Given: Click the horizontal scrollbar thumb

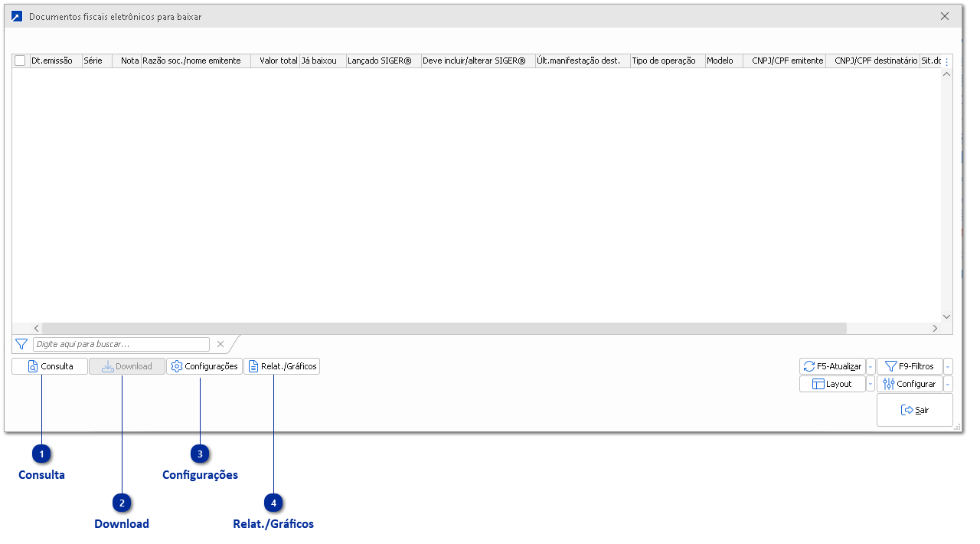Looking at the screenshot, I should pyautogui.click(x=444, y=328).
